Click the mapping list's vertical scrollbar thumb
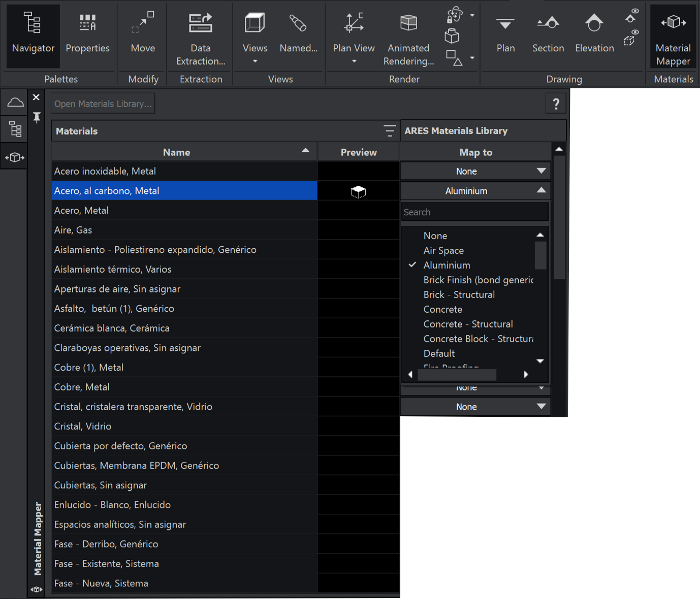Image resolution: width=700 pixels, height=599 pixels. point(540,255)
